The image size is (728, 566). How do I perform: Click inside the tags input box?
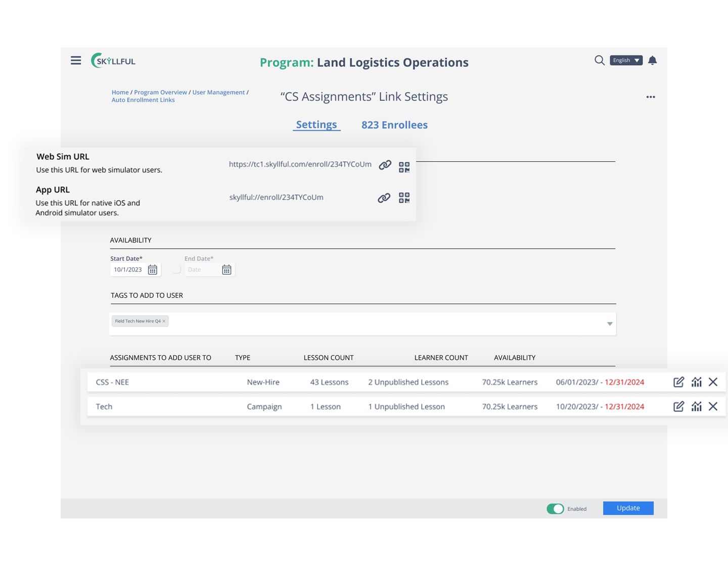[x=362, y=324]
